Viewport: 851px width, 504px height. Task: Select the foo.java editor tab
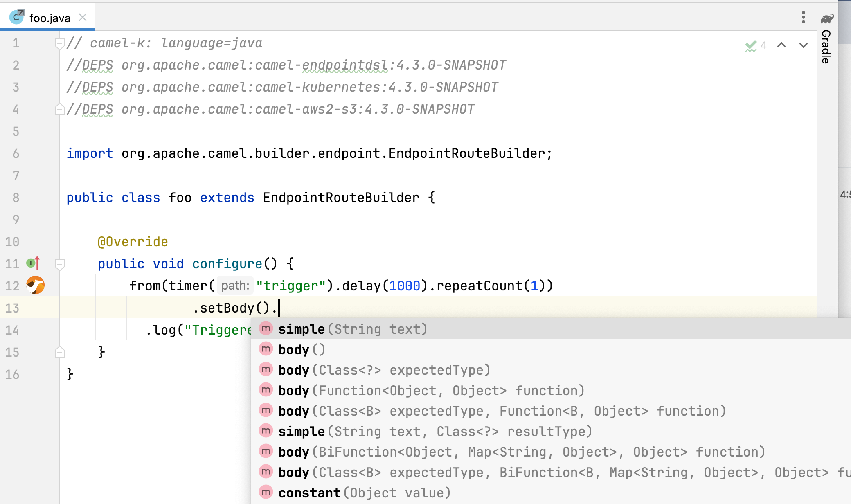(x=49, y=18)
